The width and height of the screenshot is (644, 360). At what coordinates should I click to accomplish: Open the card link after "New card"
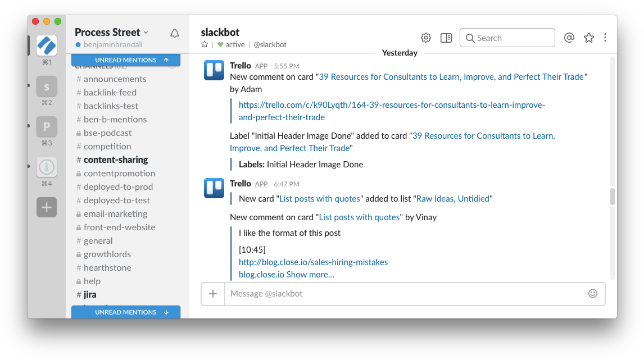[320, 199]
